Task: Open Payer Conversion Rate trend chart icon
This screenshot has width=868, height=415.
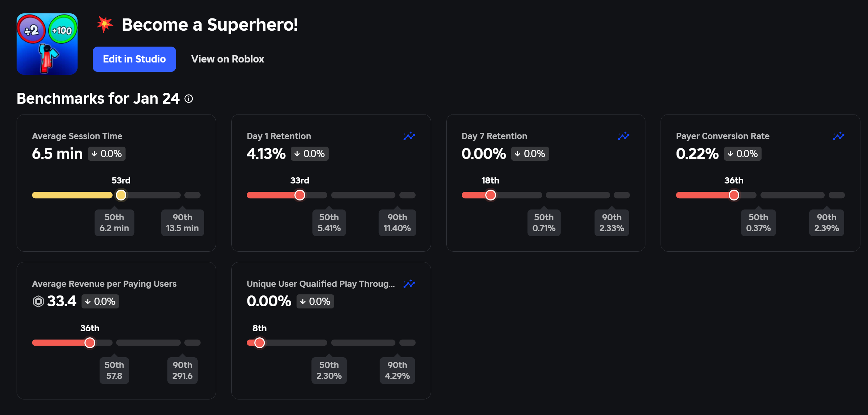Action: click(x=838, y=136)
